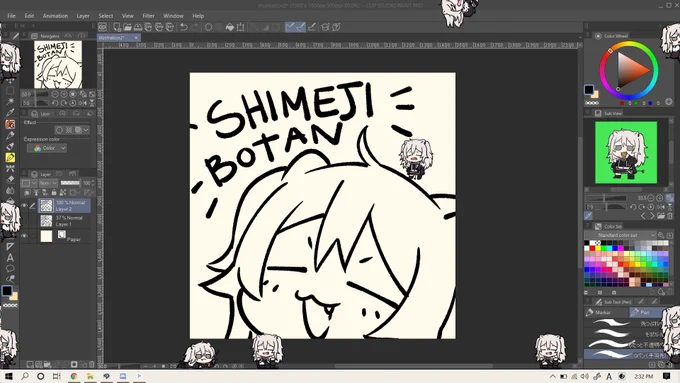Click the Open file folder icon in command bar

click(127, 27)
